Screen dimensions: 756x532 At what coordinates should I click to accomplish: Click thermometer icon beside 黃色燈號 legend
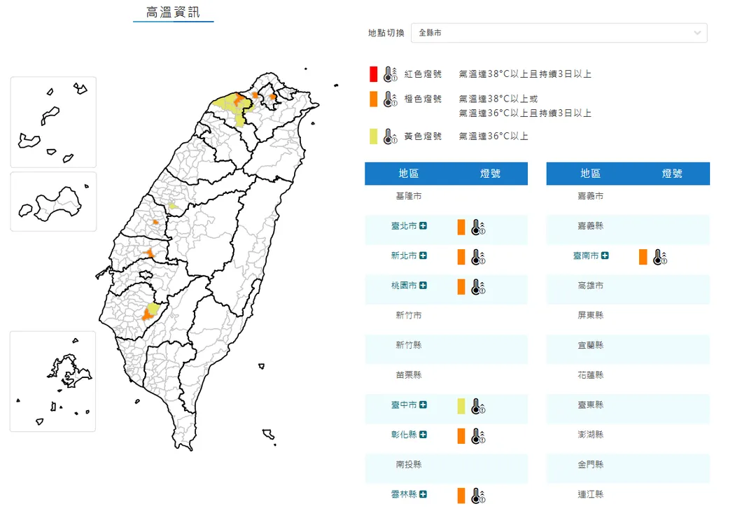pyautogui.click(x=390, y=136)
